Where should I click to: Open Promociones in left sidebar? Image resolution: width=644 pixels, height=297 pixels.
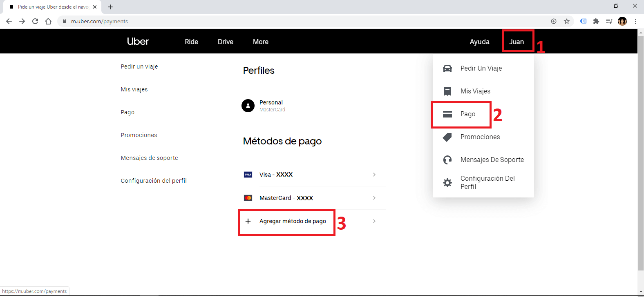[139, 135]
